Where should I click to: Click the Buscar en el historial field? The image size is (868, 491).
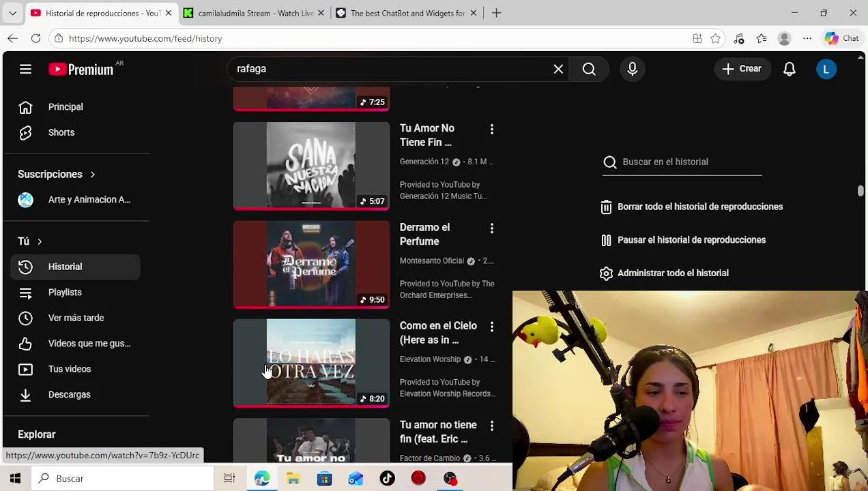pos(682,162)
